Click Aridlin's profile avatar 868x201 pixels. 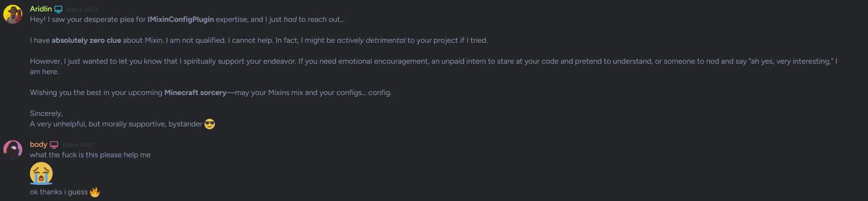coord(13,14)
